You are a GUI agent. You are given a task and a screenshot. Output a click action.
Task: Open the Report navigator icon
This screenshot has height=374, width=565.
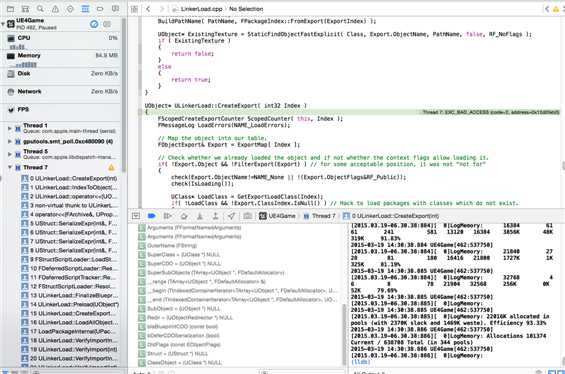(x=115, y=9)
